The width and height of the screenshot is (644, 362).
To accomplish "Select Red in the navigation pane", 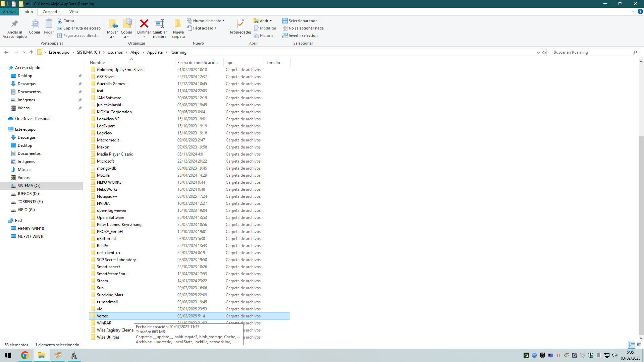I will coord(18,221).
